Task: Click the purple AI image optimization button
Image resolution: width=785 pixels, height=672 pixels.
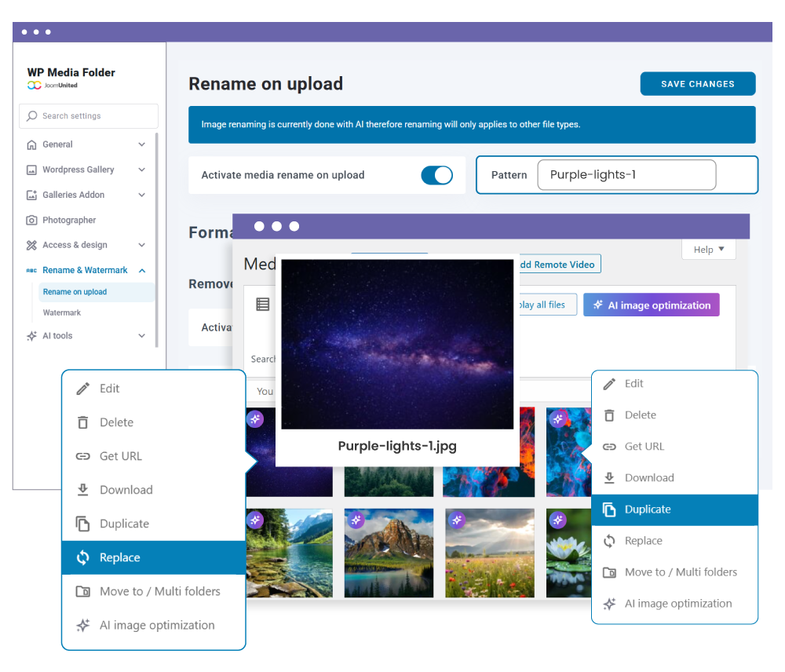Action: point(651,305)
